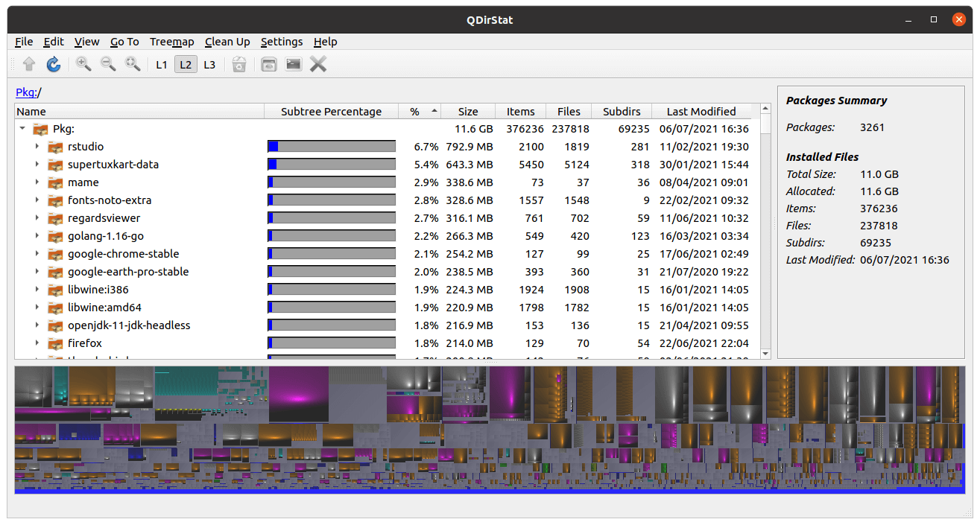Sort by the Items column header
This screenshot has width=980, height=525.
(x=521, y=112)
